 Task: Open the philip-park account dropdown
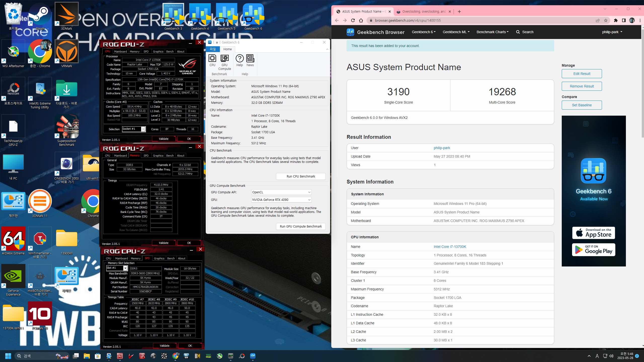[x=612, y=32]
